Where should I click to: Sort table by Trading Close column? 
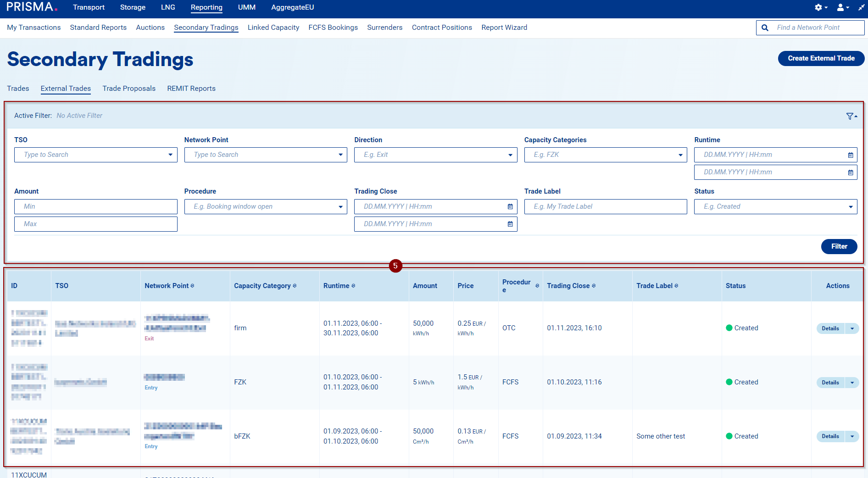594,286
